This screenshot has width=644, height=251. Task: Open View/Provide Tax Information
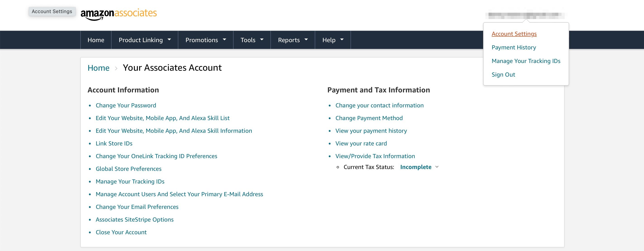click(x=375, y=156)
